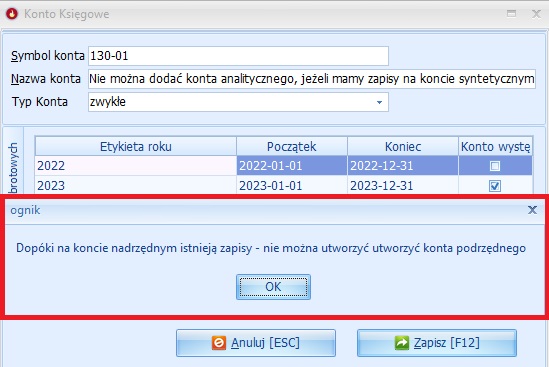Screen dimensions: 549x367
Task: Click the Symbol konta label
Action: (x=48, y=56)
